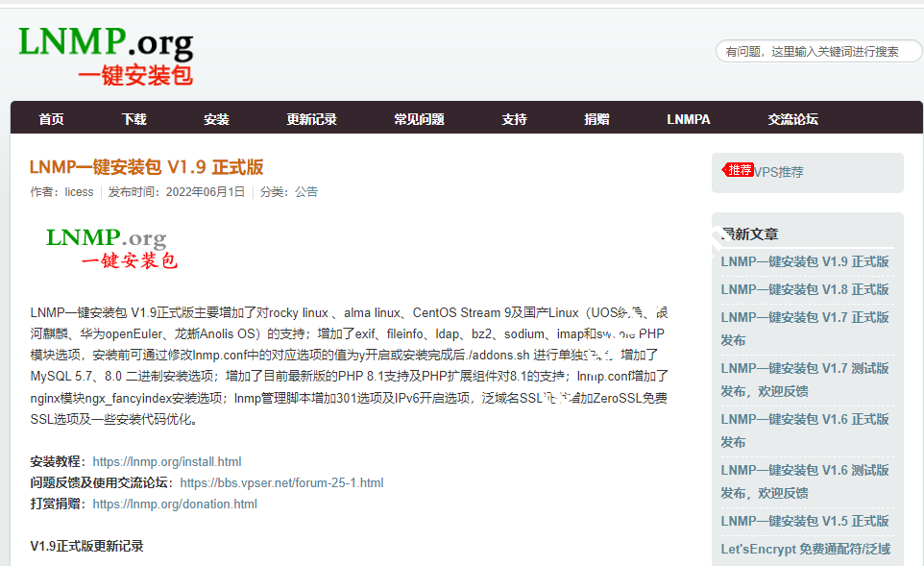This screenshot has width=924, height=566.
Task: Select LNMP一键安装包 V1.8 正式版 in sidebar
Action: coord(805,289)
